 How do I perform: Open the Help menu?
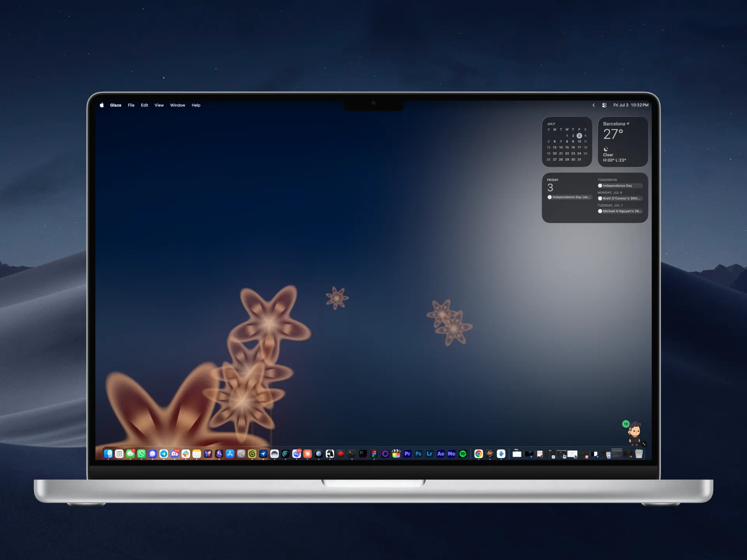[196, 105]
